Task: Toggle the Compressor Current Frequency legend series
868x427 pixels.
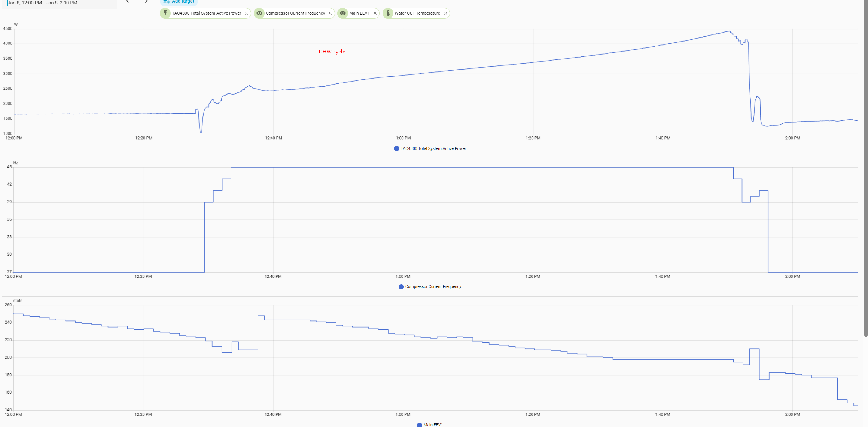Action: click(433, 286)
